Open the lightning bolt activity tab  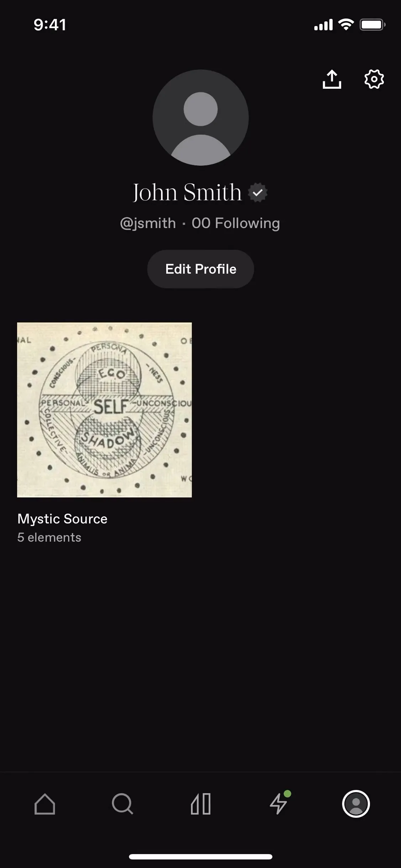point(278,805)
